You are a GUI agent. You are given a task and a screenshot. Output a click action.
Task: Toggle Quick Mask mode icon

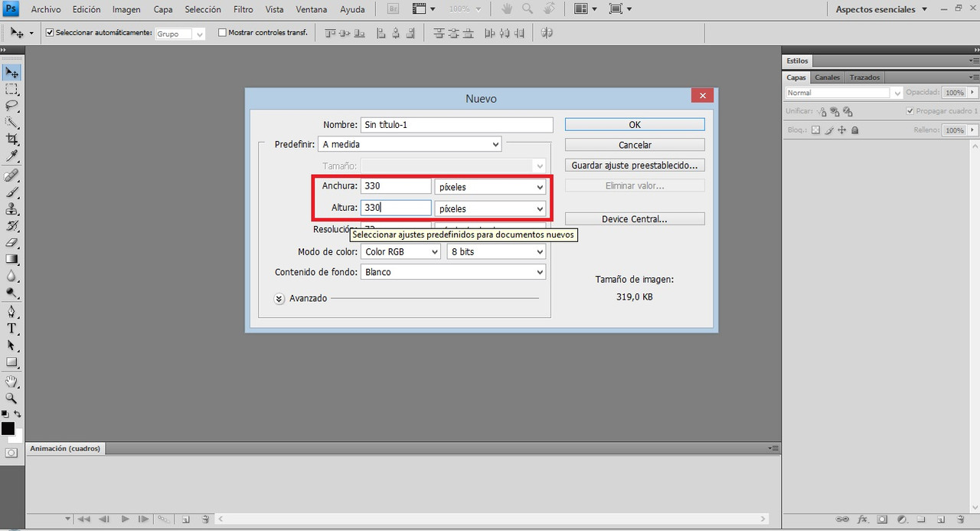click(11, 453)
